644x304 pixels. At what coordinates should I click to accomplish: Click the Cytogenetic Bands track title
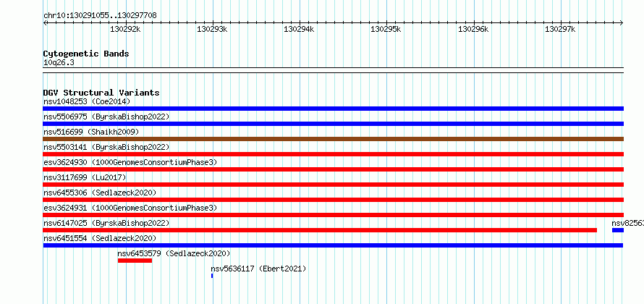(86, 54)
